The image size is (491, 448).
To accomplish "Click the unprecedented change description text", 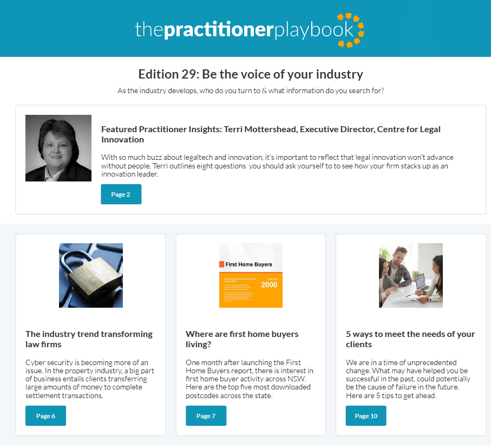I will [408, 379].
